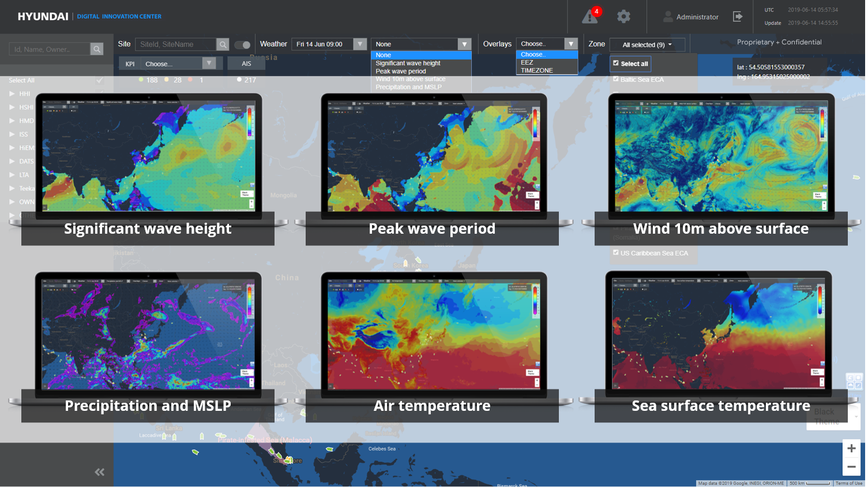Click the white AIS dot labeled 217
868x487 pixels.
pyautogui.click(x=239, y=80)
